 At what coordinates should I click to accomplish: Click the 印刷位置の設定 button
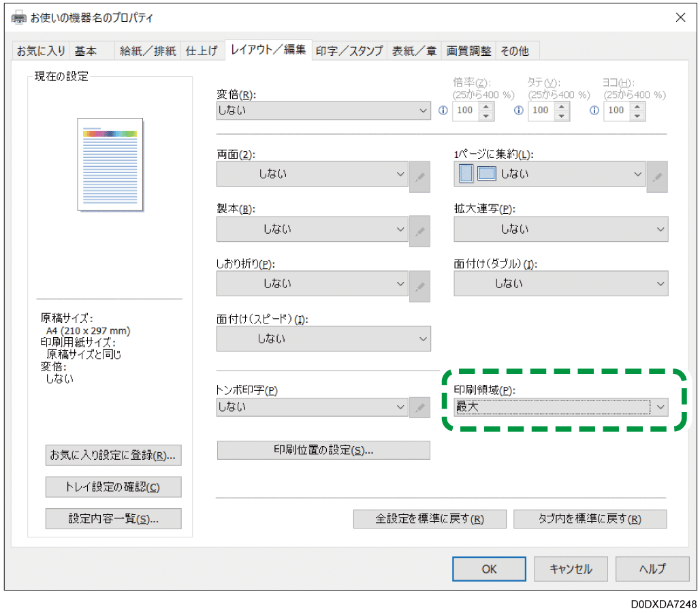pyautogui.click(x=323, y=450)
